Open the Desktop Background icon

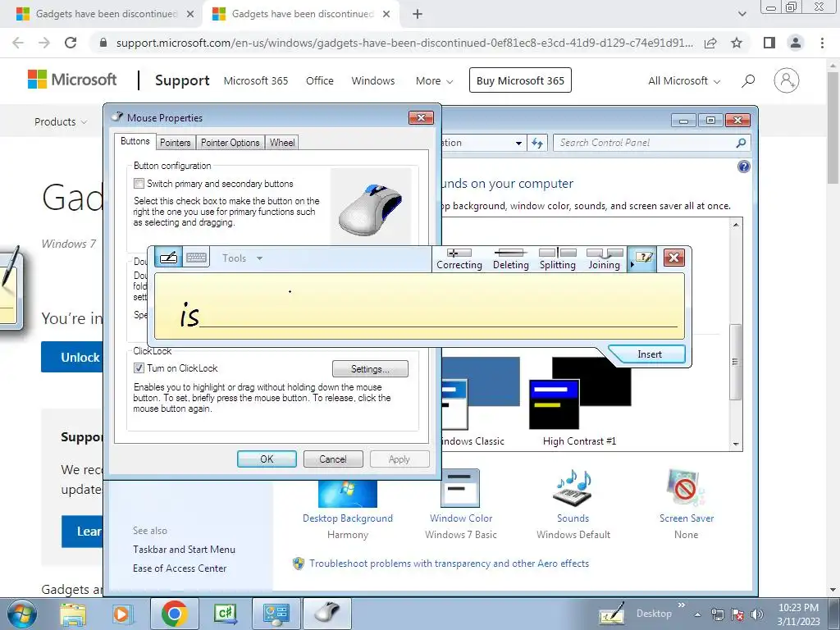click(348, 493)
